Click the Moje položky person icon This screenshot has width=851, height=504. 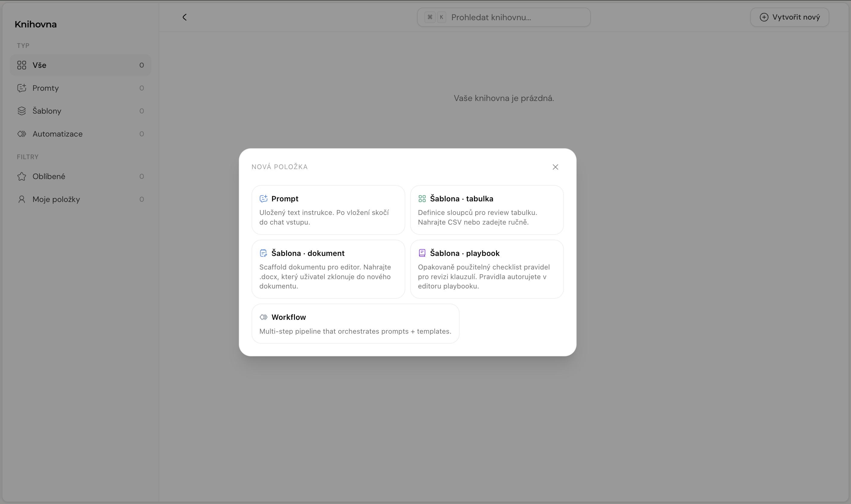click(x=22, y=199)
